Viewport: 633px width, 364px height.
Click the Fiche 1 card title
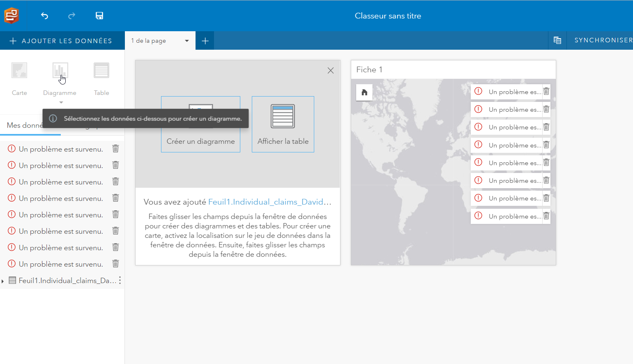pos(369,69)
